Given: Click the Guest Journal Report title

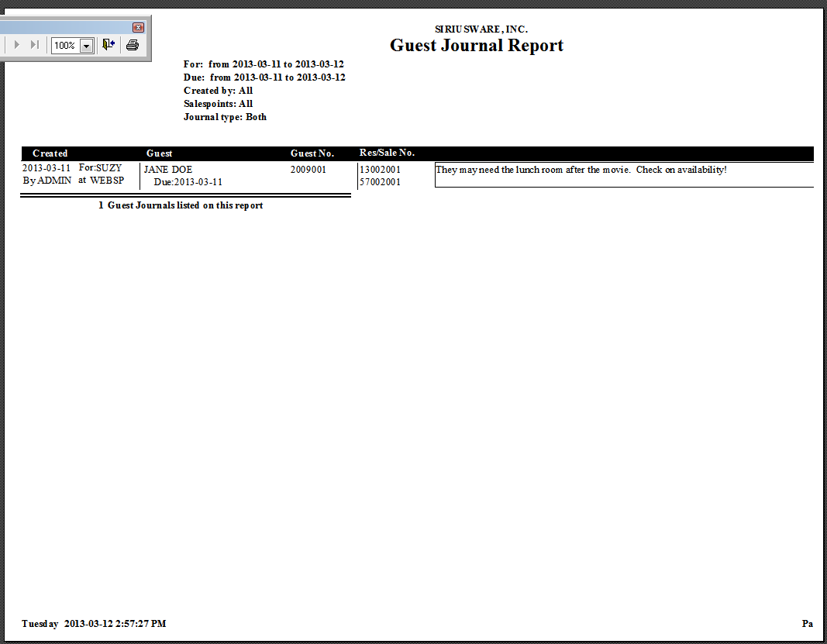Looking at the screenshot, I should [x=476, y=45].
